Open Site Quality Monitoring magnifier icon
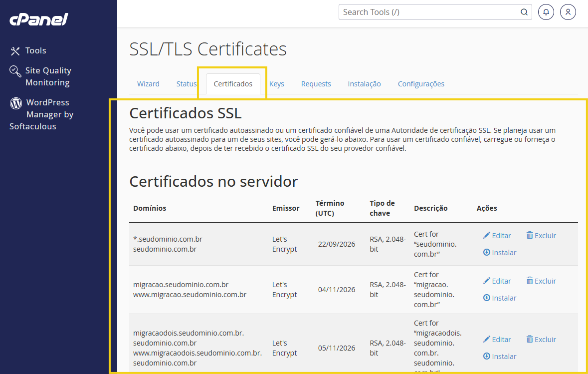Image resolution: width=588 pixels, height=374 pixels. 15,71
